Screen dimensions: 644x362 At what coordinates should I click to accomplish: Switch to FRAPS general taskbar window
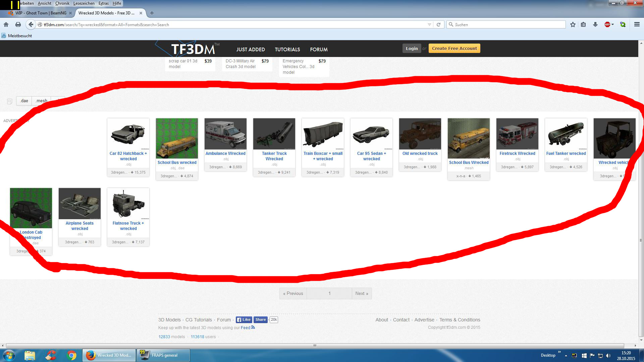point(163,355)
